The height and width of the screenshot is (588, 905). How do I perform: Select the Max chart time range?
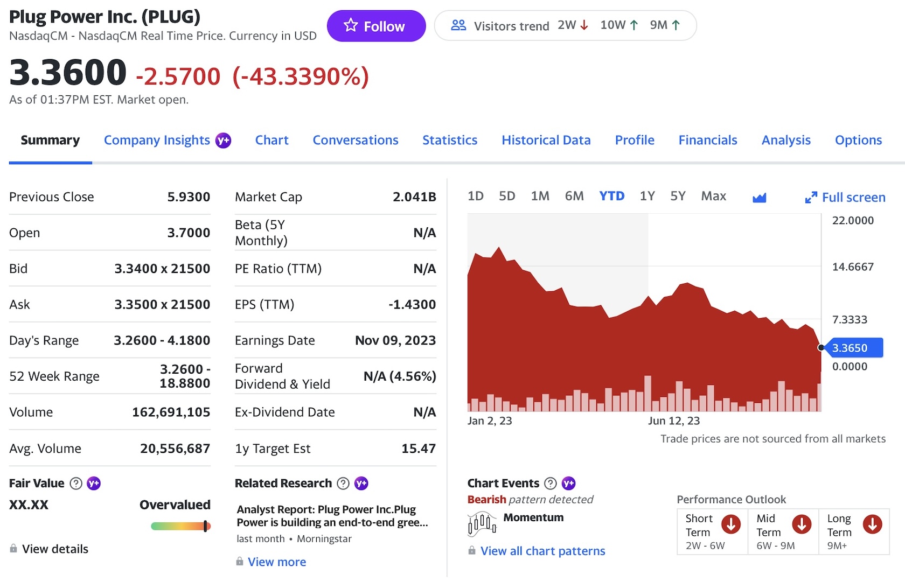pos(713,196)
